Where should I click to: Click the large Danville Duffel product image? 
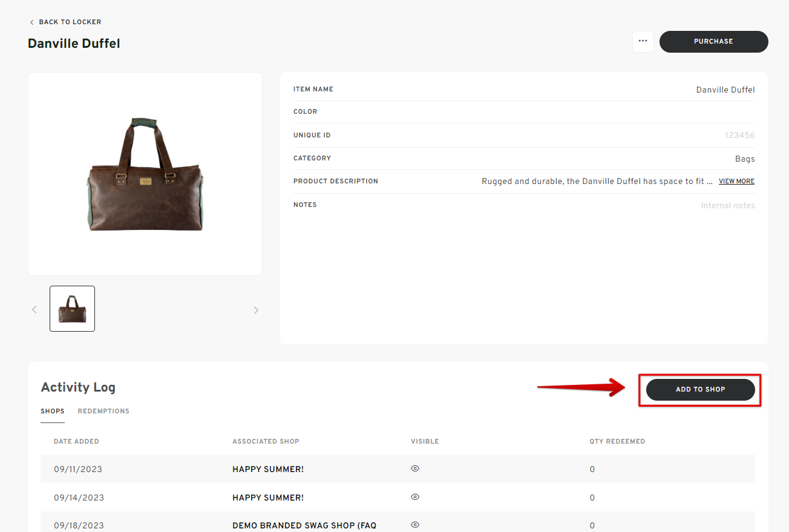145,174
